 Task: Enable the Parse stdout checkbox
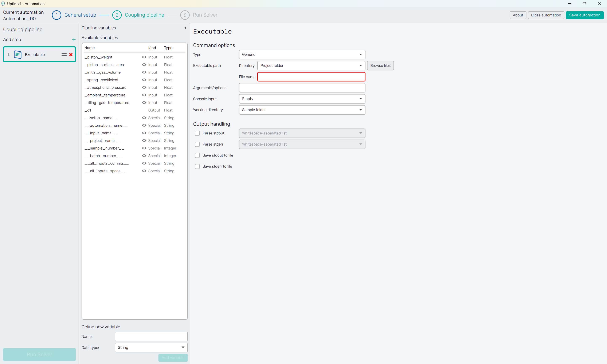[197, 133]
